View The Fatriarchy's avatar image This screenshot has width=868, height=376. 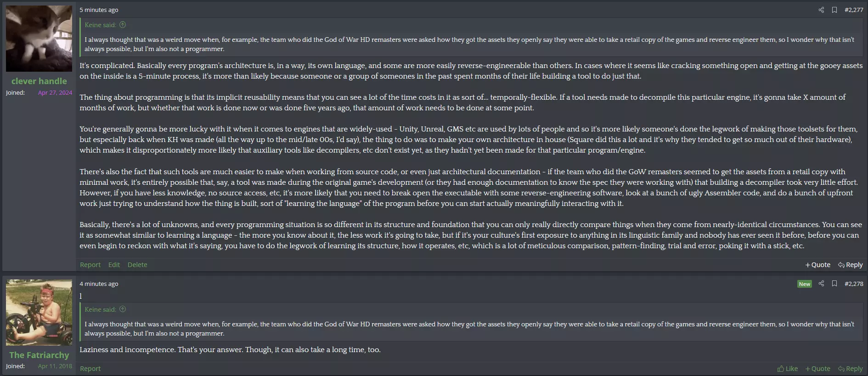click(x=39, y=313)
